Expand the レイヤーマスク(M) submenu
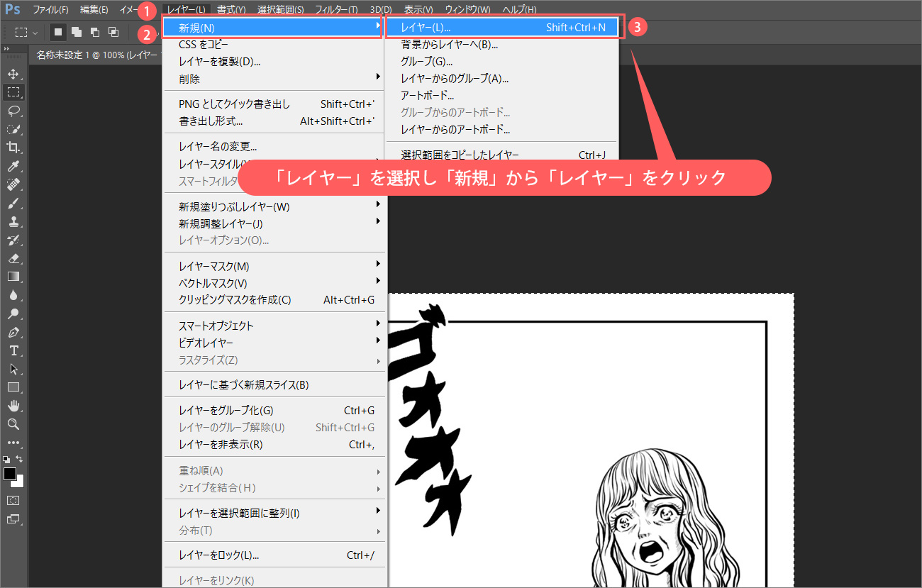922x588 pixels. click(273, 267)
